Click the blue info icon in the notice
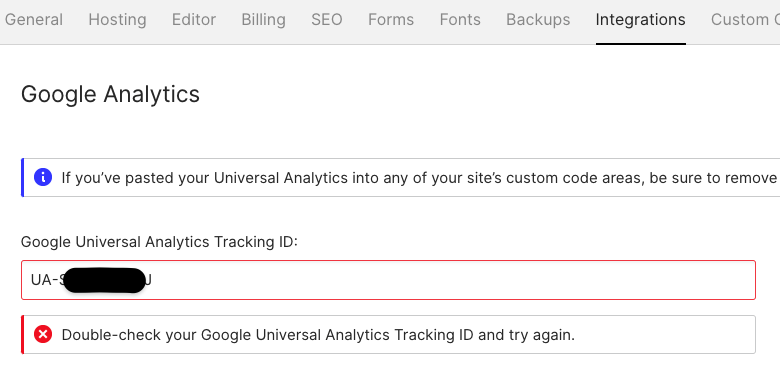Screen dimensions: 780x382 point(43,177)
